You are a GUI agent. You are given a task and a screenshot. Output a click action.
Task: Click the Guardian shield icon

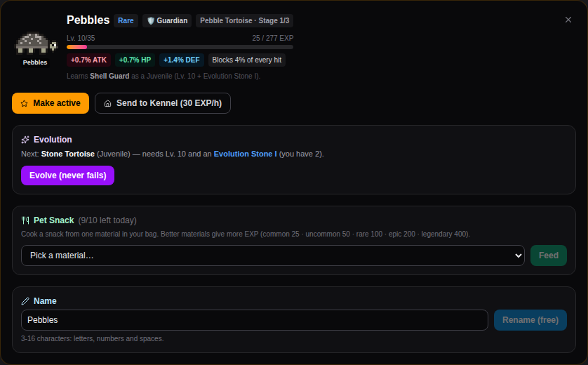coord(151,20)
